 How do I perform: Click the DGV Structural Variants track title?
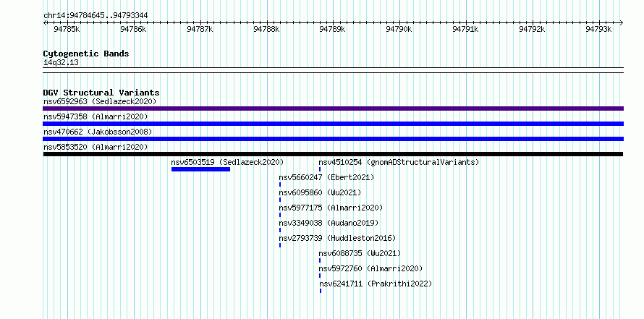101,93
